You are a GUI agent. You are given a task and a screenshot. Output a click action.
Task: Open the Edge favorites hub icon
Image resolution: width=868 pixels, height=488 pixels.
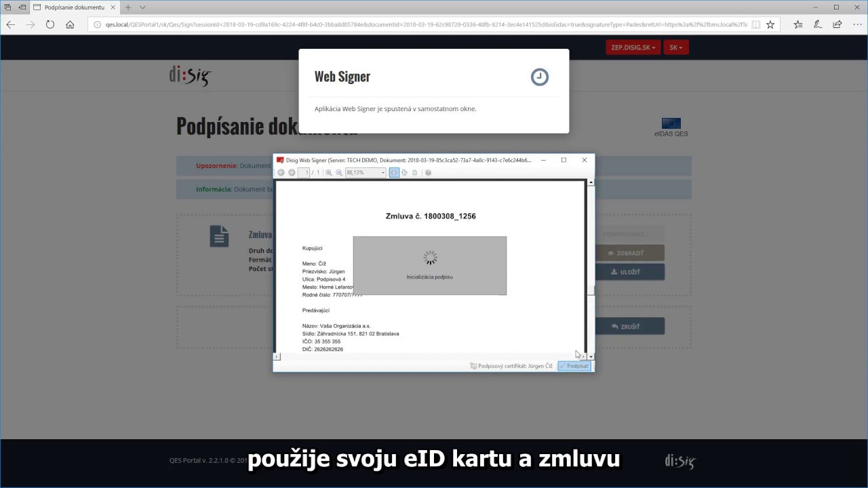click(x=798, y=24)
